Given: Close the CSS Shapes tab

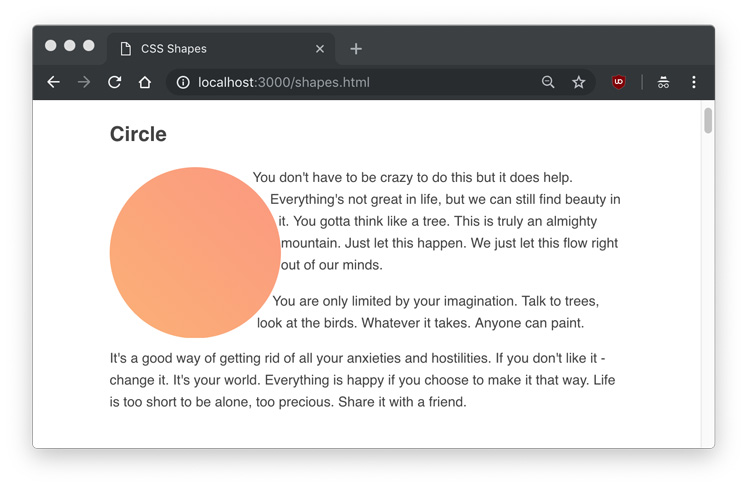Looking at the screenshot, I should pos(320,48).
